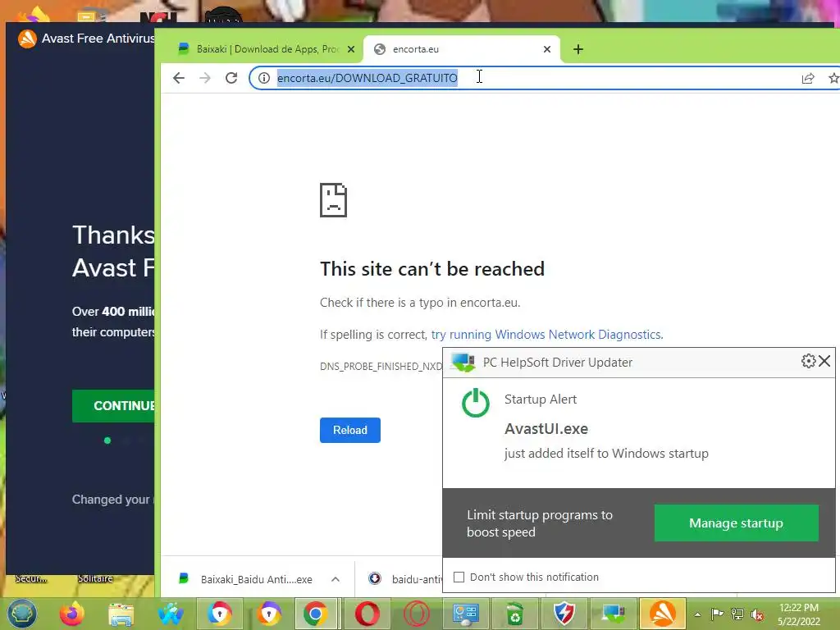The width and height of the screenshot is (840, 630).
Task: Open the Windows Start menu
Action: click(x=21, y=614)
